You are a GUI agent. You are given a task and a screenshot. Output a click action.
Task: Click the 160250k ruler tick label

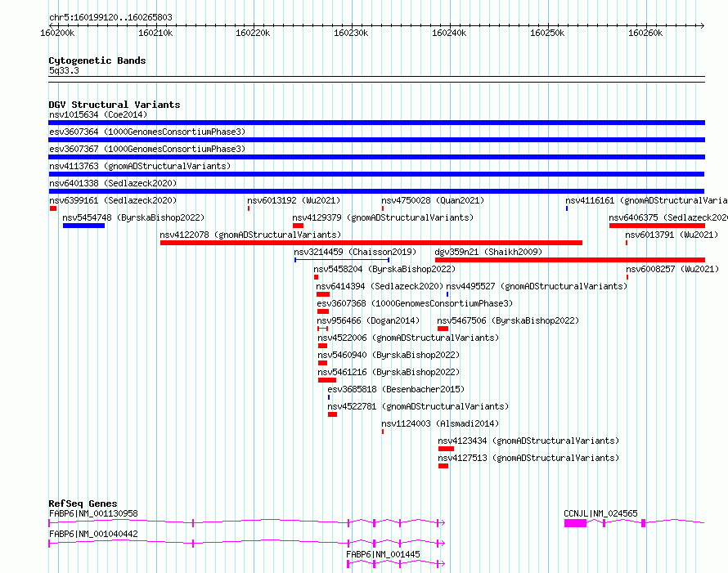pyautogui.click(x=547, y=33)
